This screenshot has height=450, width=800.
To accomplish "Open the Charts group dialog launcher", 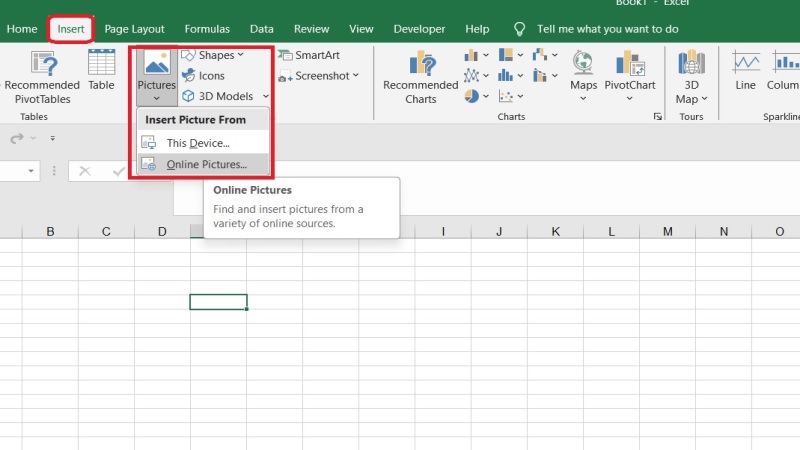I will tap(658, 117).
